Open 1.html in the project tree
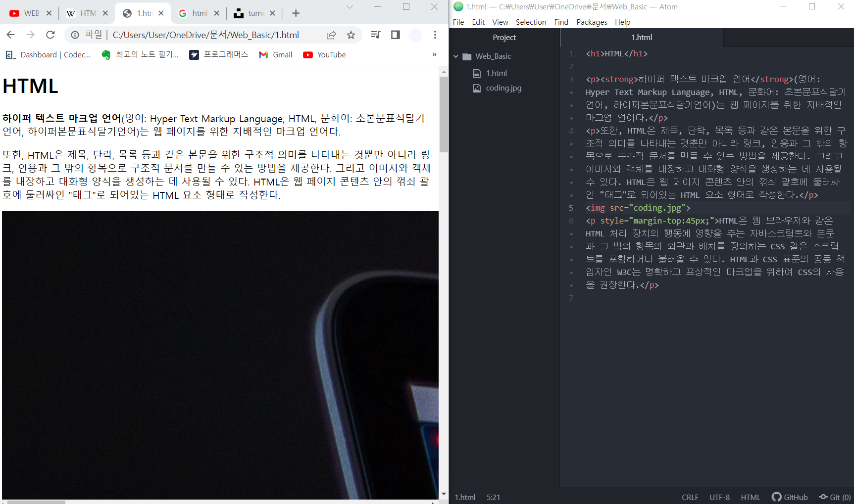The image size is (854, 504). [x=496, y=73]
